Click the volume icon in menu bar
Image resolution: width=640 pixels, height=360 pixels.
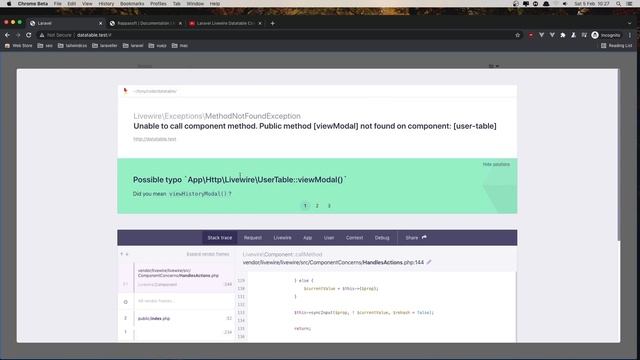tap(565, 4)
